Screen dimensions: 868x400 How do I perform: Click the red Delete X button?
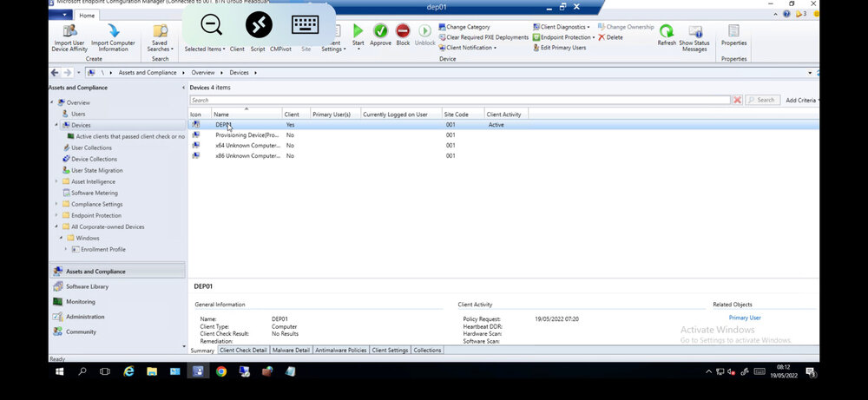point(610,37)
